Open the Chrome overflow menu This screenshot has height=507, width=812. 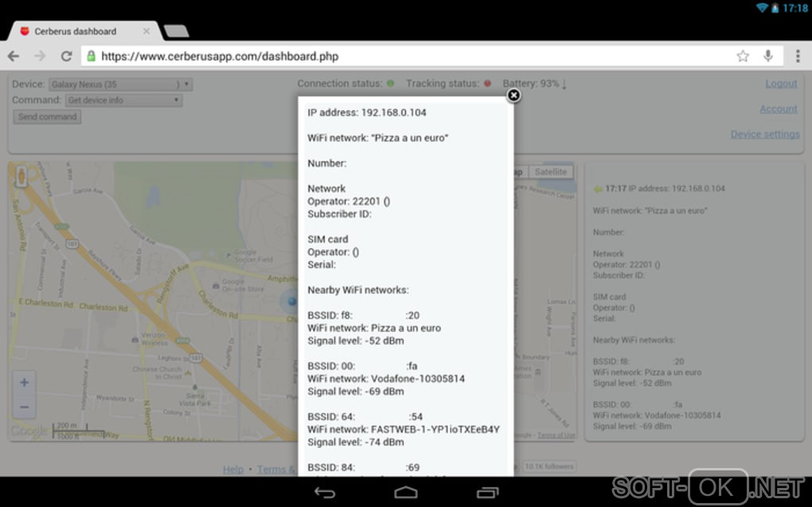pos(798,56)
